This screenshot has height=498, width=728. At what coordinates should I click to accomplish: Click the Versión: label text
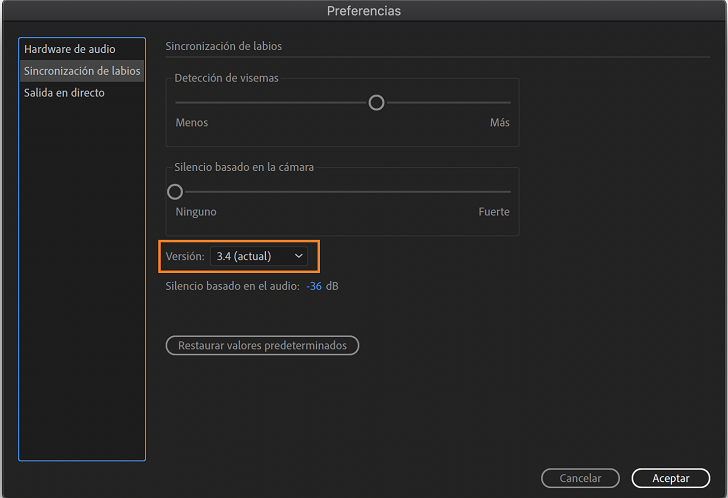coord(185,256)
